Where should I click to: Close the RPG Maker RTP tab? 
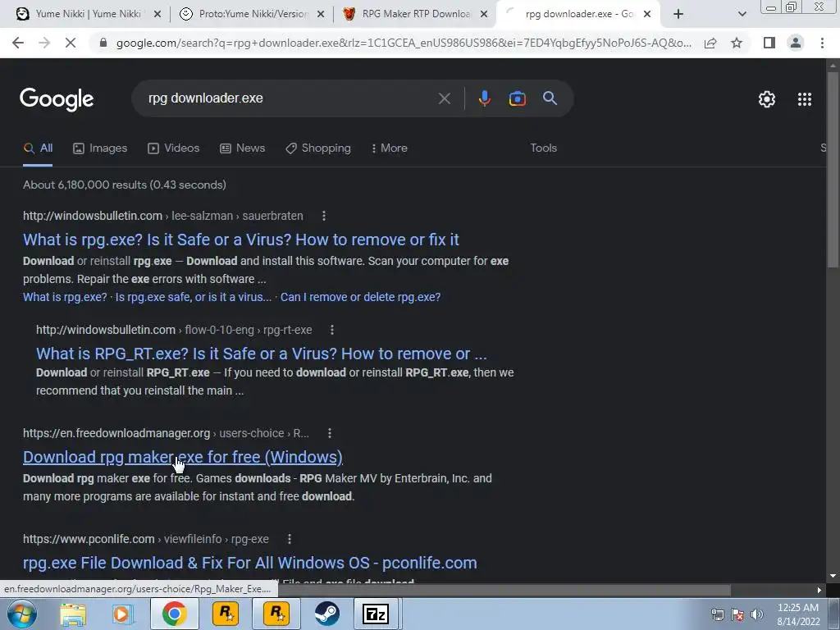tap(484, 15)
